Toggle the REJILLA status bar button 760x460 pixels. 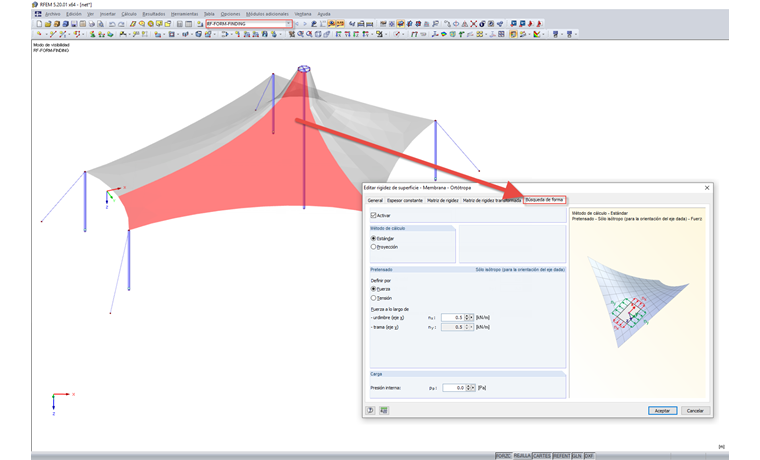(x=522, y=456)
